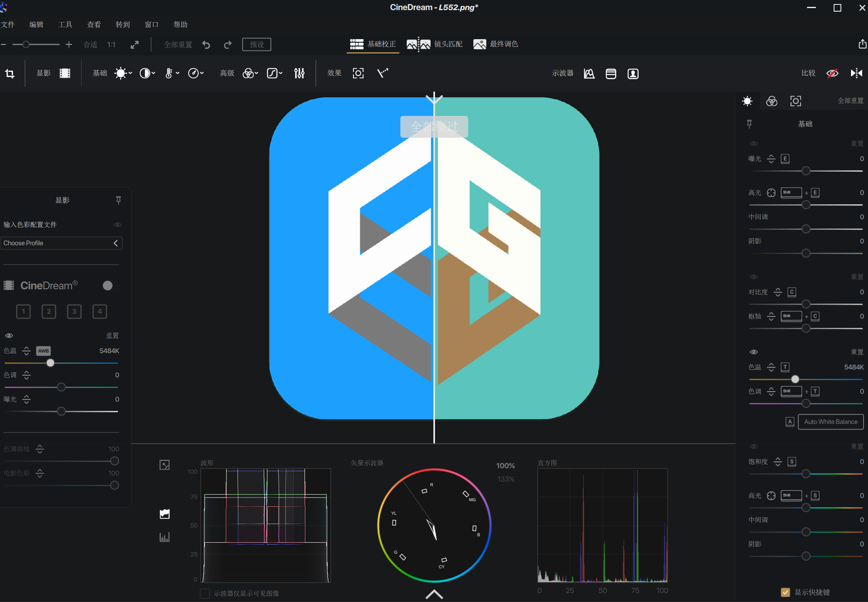This screenshot has height=602, width=868.
Task: Uncheck the 显示快捷键 checkbox
Action: point(785,592)
